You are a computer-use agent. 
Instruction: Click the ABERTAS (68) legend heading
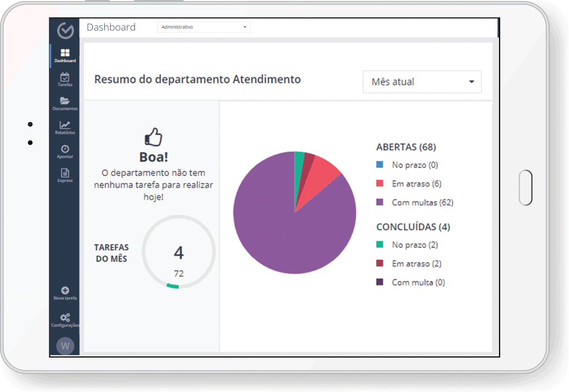[406, 147]
